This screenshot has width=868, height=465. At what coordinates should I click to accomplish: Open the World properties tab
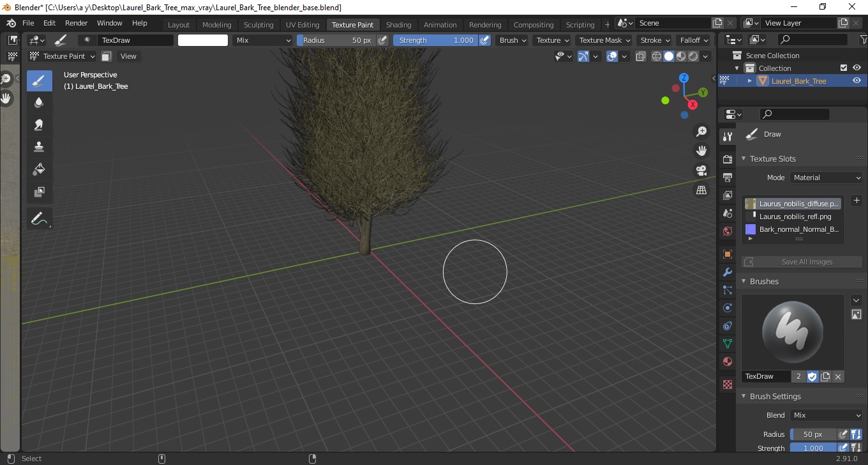[x=727, y=231]
